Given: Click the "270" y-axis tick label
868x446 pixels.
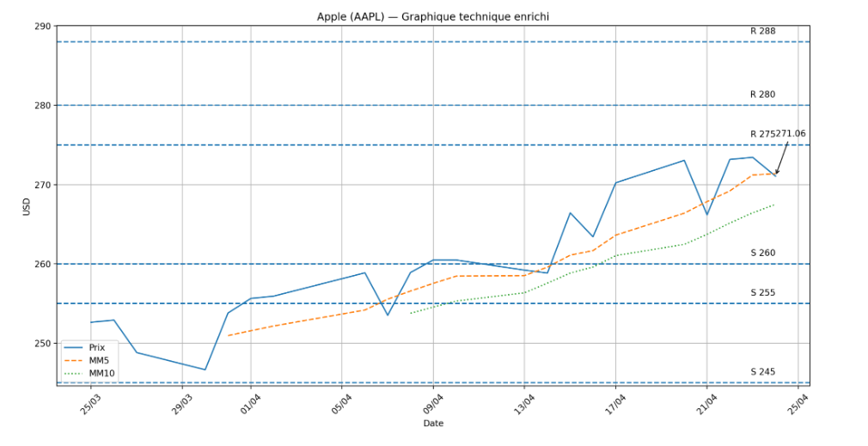Looking at the screenshot, I should tap(43, 184).
